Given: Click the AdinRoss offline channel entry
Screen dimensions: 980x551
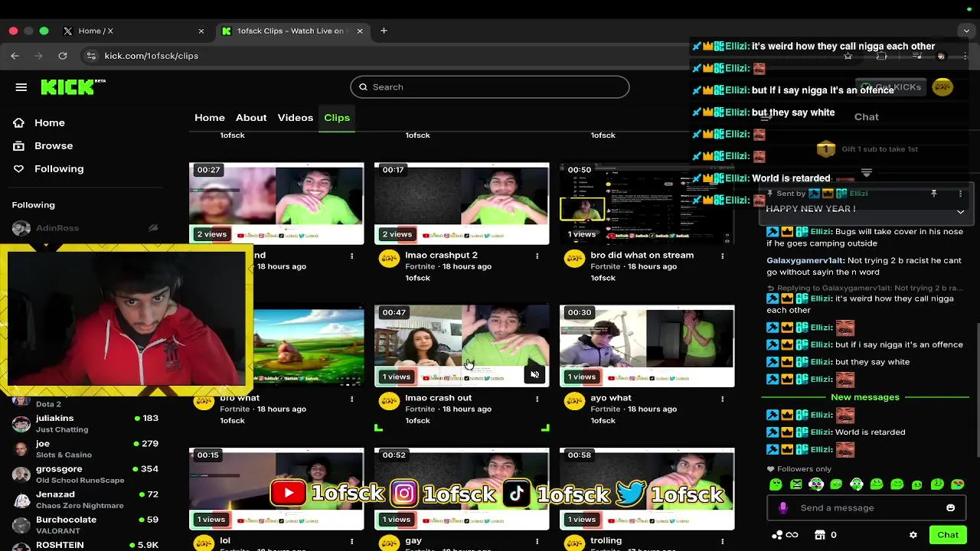Looking at the screenshot, I should [86, 228].
